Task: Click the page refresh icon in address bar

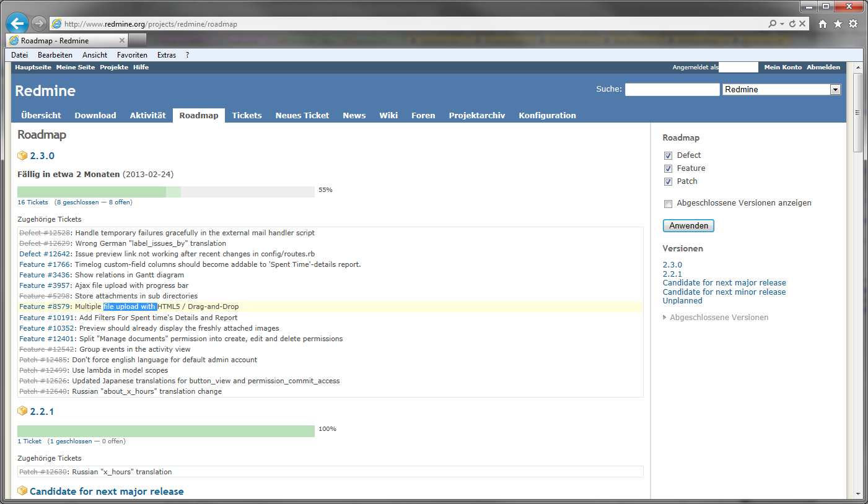Action: 792,24
